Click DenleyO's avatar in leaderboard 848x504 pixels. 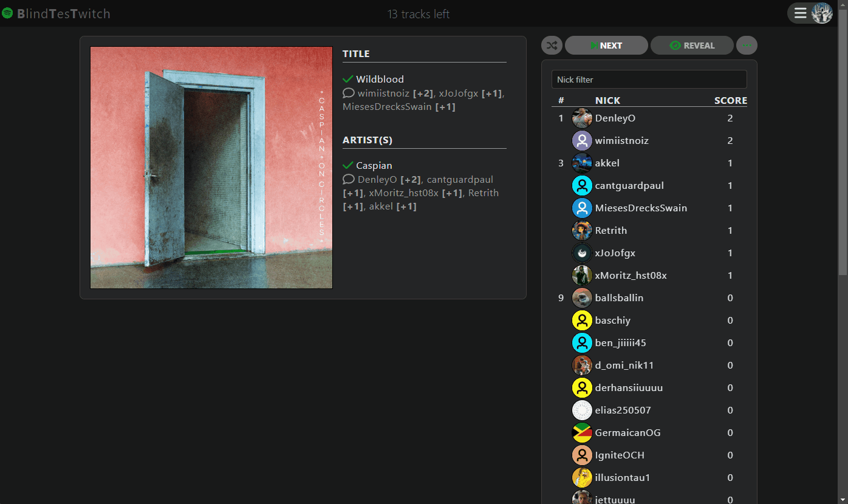(582, 118)
